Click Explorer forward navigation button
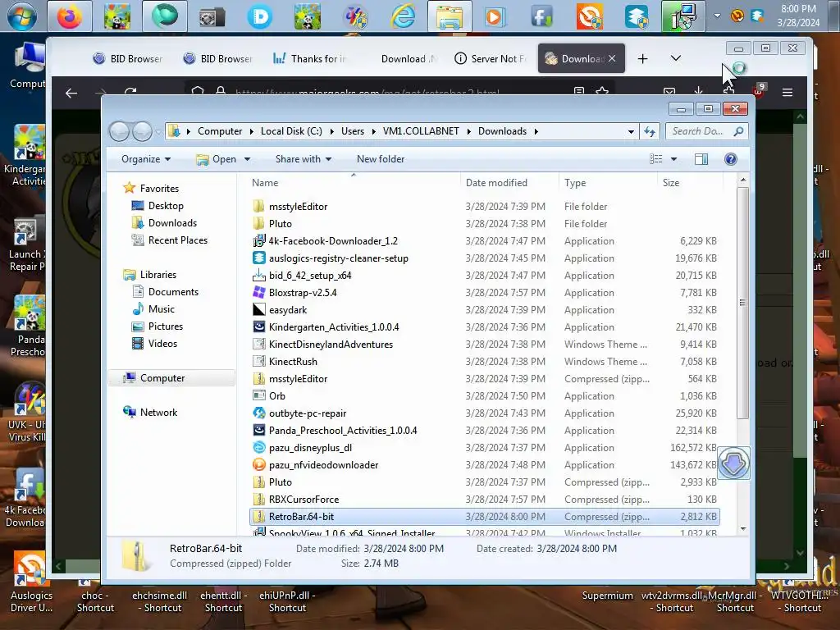Screen dimensions: 840x630 [x=142, y=131]
